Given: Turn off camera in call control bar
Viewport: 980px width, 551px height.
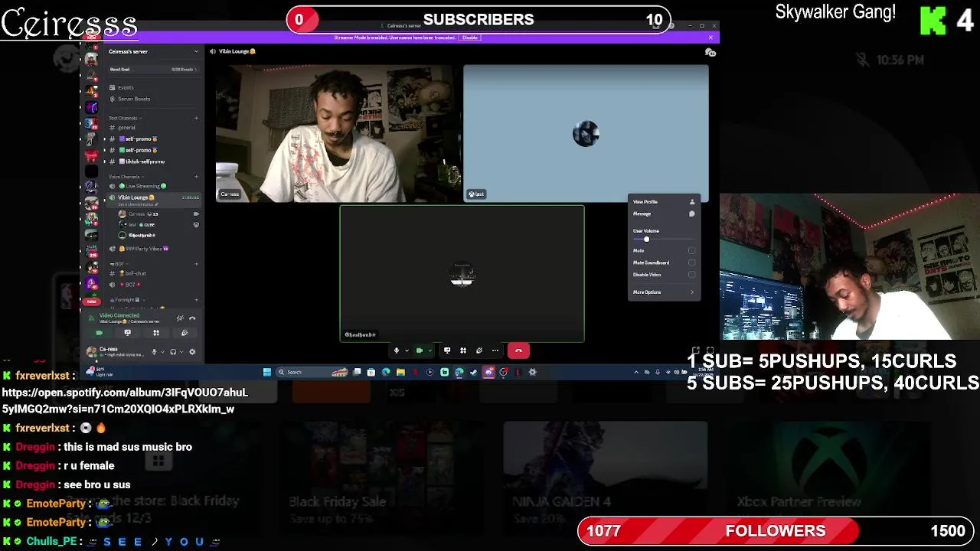Looking at the screenshot, I should pos(419,350).
